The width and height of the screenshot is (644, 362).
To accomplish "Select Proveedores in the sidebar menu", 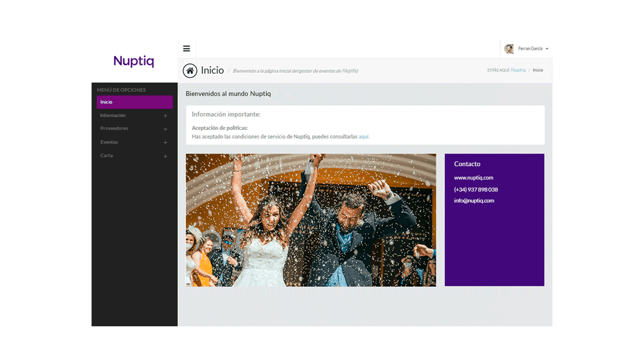I will click(x=114, y=129).
